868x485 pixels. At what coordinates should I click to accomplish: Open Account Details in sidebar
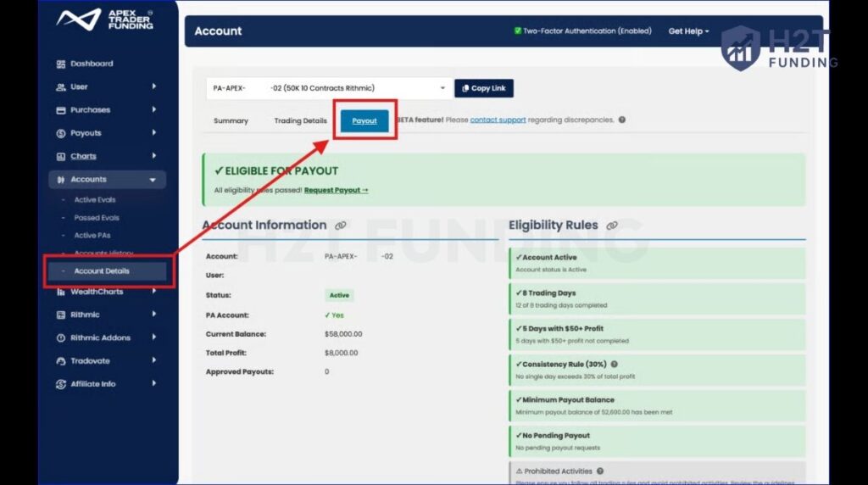pos(108,270)
